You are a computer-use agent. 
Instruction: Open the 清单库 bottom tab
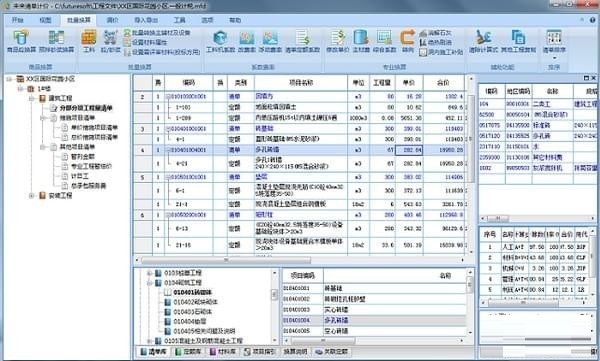tap(153, 351)
